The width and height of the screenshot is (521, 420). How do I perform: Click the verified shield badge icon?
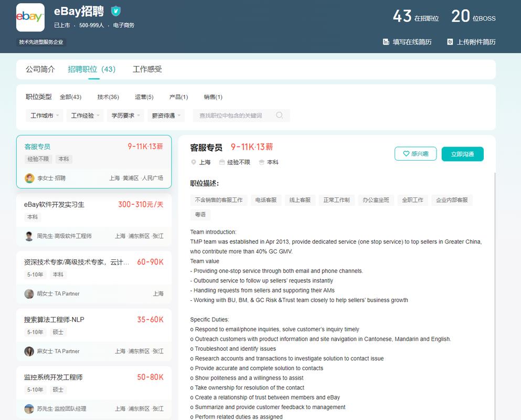(115, 11)
